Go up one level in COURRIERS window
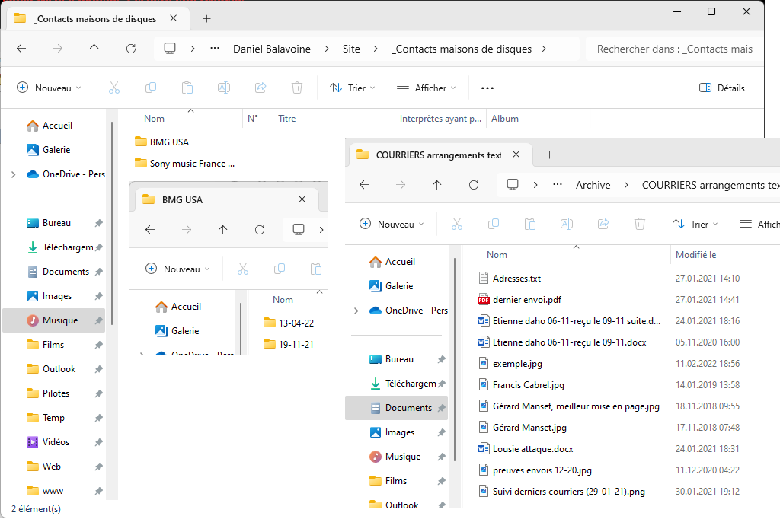 [x=436, y=185]
